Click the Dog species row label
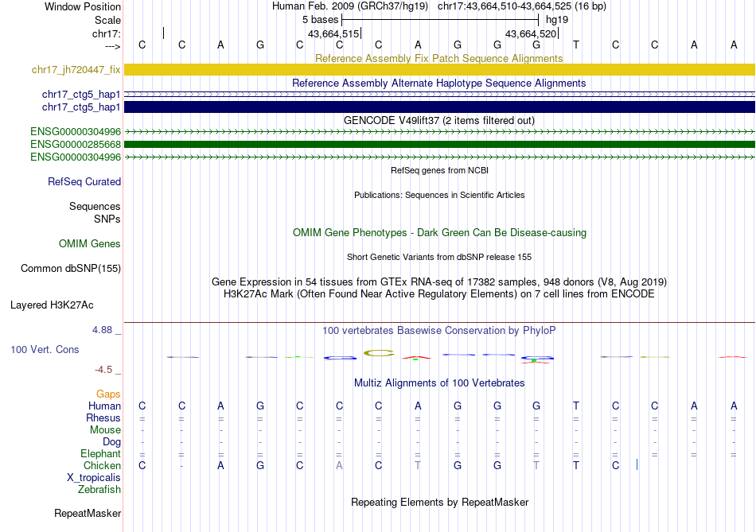This screenshot has height=532, width=756. click(111, 442)
